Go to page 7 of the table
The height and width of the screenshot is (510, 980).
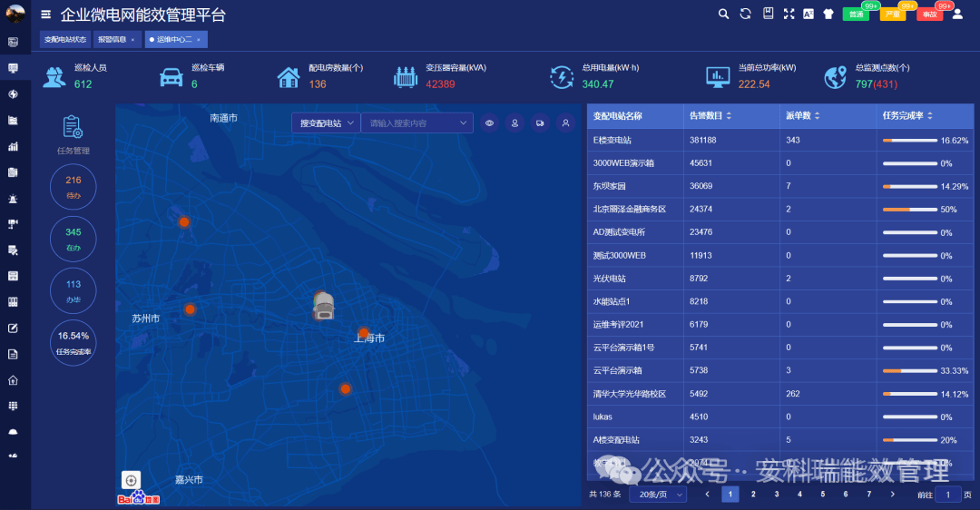point(868,495)
